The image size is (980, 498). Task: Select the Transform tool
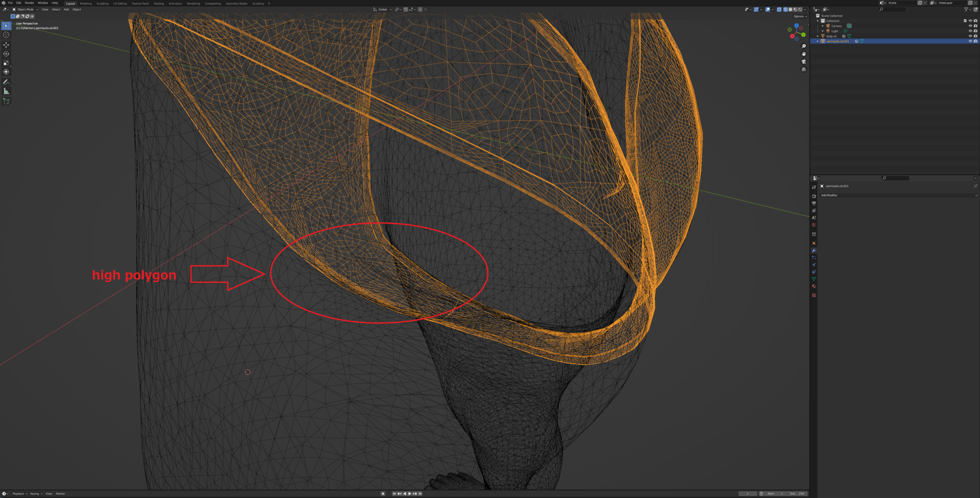(6, 72)
